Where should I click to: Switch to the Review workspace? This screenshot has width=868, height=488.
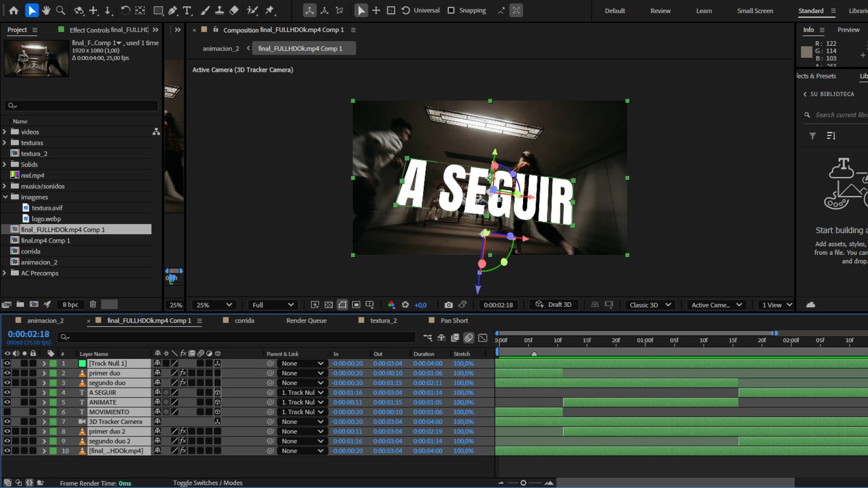[660, 11]
